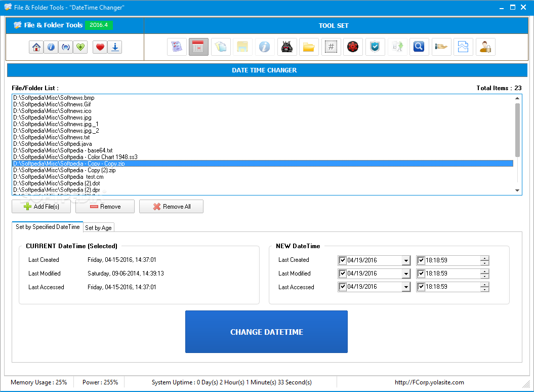Screen dimensions: 534x392
Task: Click the pointing hand tool icon
Action: click(x=441, y=47)
